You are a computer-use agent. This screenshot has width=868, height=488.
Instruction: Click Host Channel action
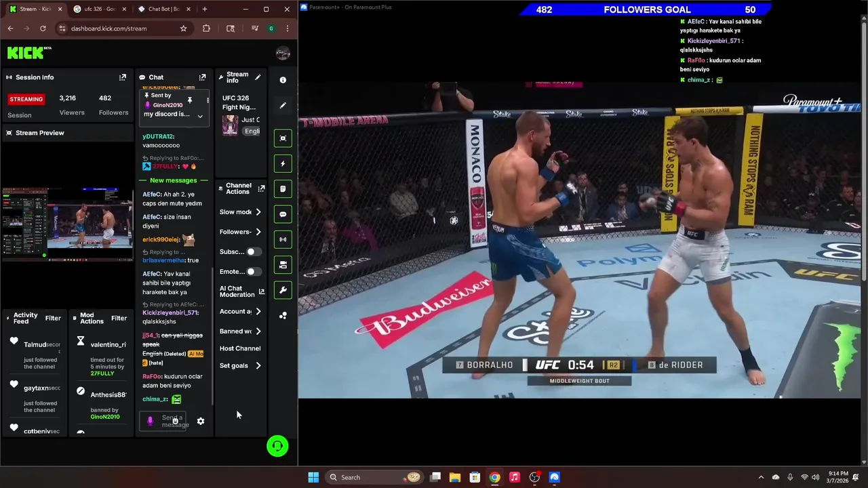(x=240, y=348)
